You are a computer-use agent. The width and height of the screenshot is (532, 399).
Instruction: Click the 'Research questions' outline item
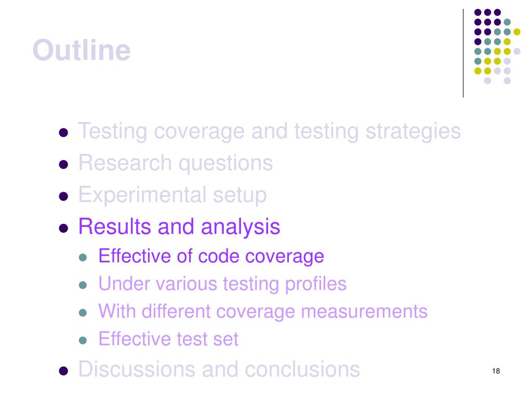(x=176, y=163)
